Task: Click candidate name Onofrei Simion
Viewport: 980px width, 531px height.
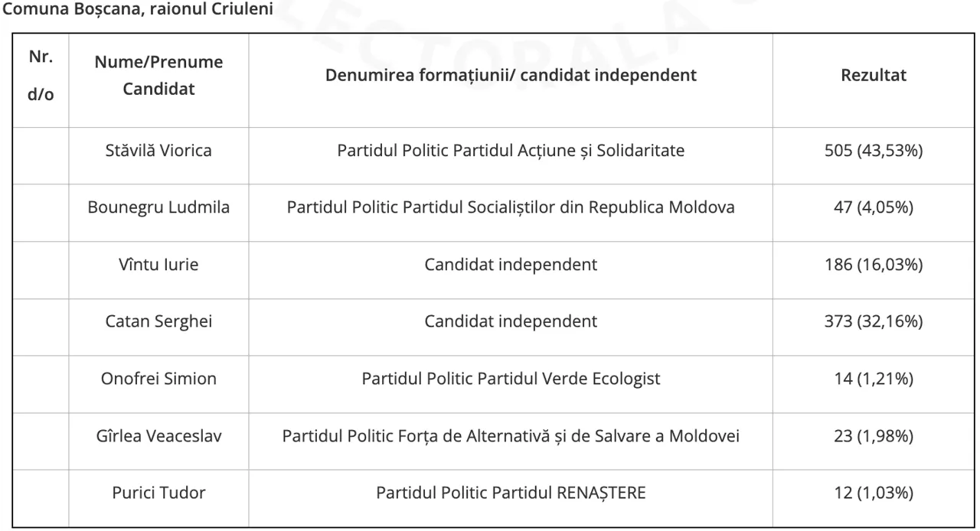Action: coord(158,379)
